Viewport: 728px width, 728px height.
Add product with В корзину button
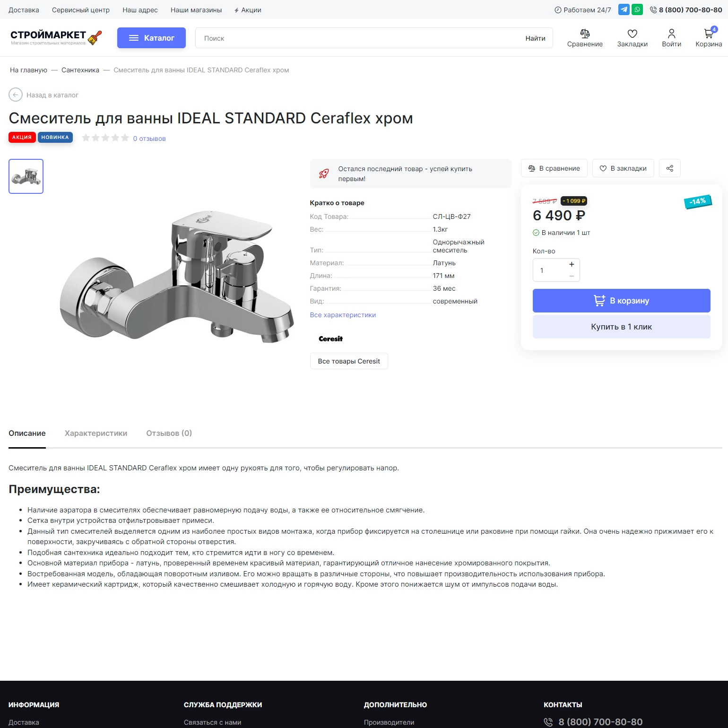coord(621,301)
